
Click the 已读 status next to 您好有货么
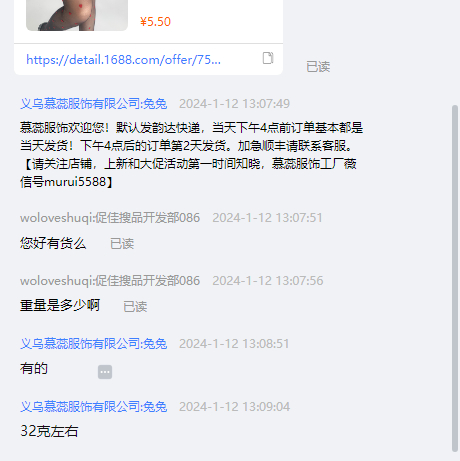(122, 244)
